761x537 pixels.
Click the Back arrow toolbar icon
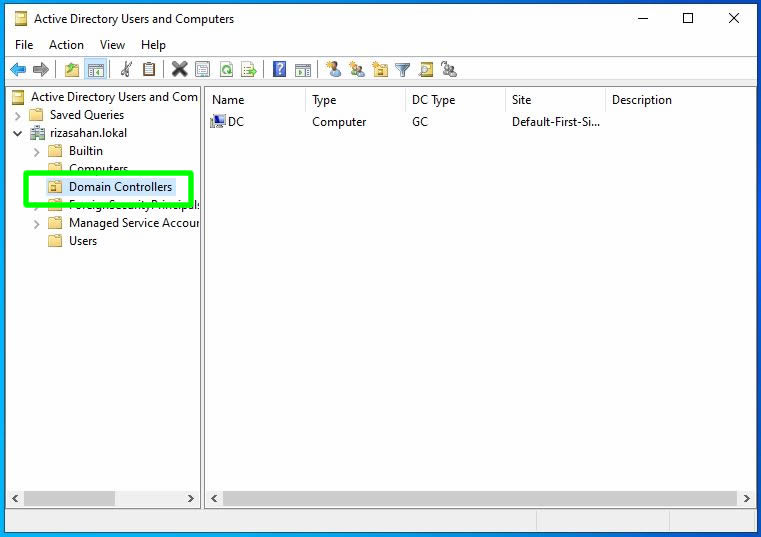[17, 69]
